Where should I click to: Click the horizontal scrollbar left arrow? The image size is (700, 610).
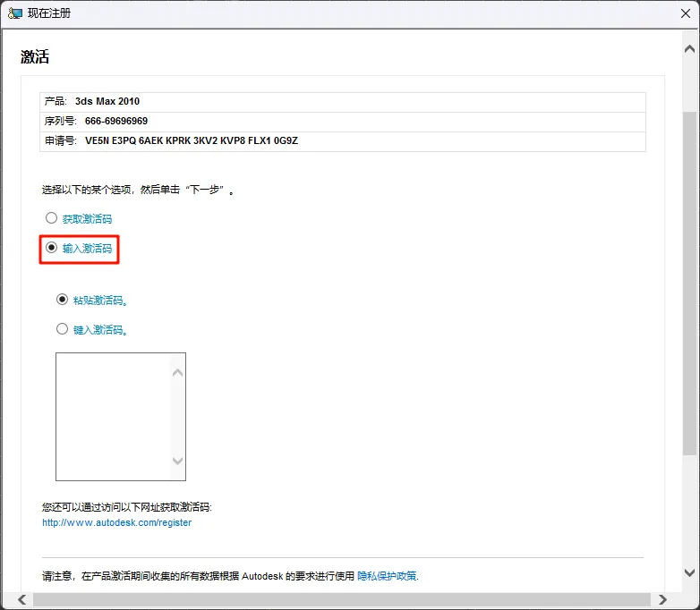[x=21, y=600]
